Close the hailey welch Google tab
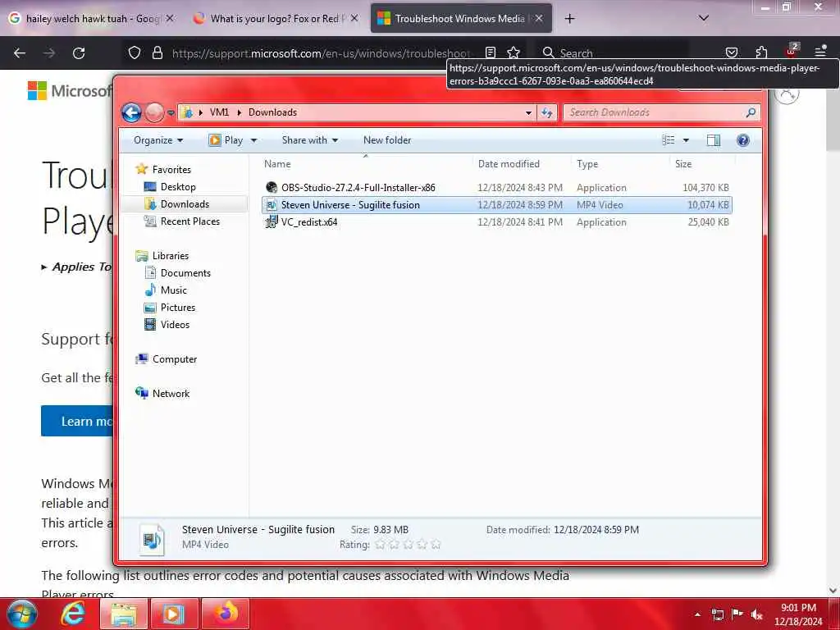 click(x=170, y=18)
